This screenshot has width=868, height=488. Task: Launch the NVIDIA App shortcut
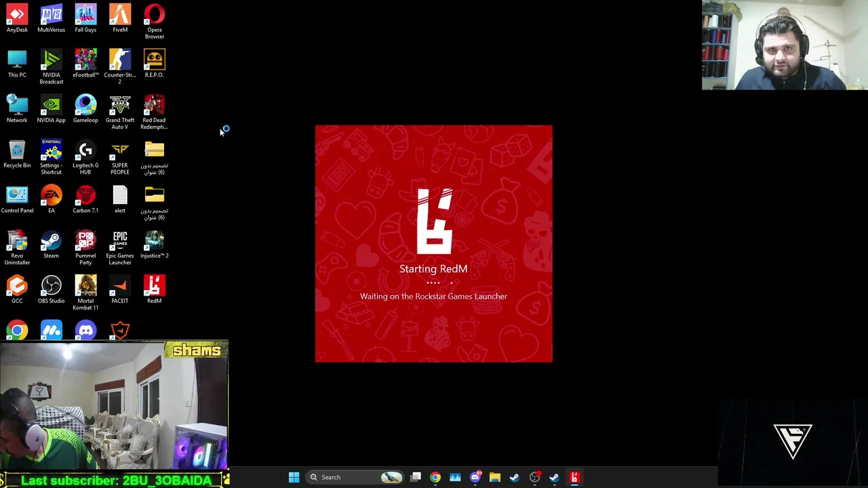pyautogui.click(x=52, y=109)
